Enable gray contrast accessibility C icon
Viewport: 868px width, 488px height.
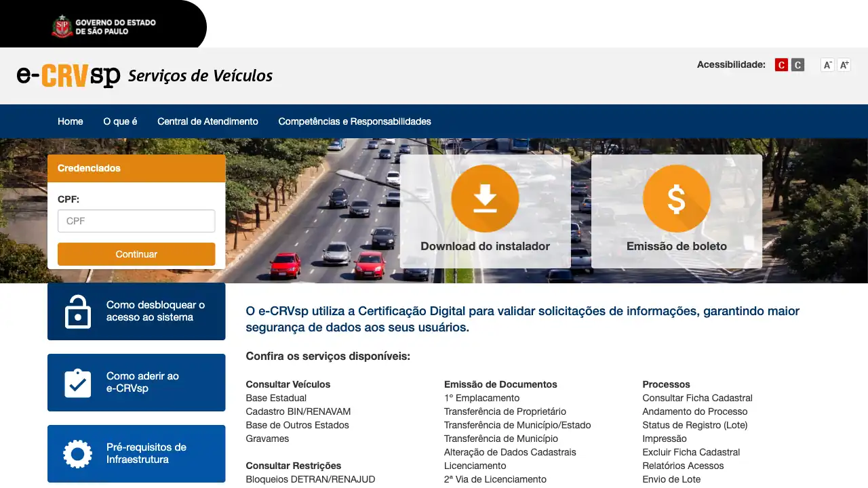coord(797,65)
